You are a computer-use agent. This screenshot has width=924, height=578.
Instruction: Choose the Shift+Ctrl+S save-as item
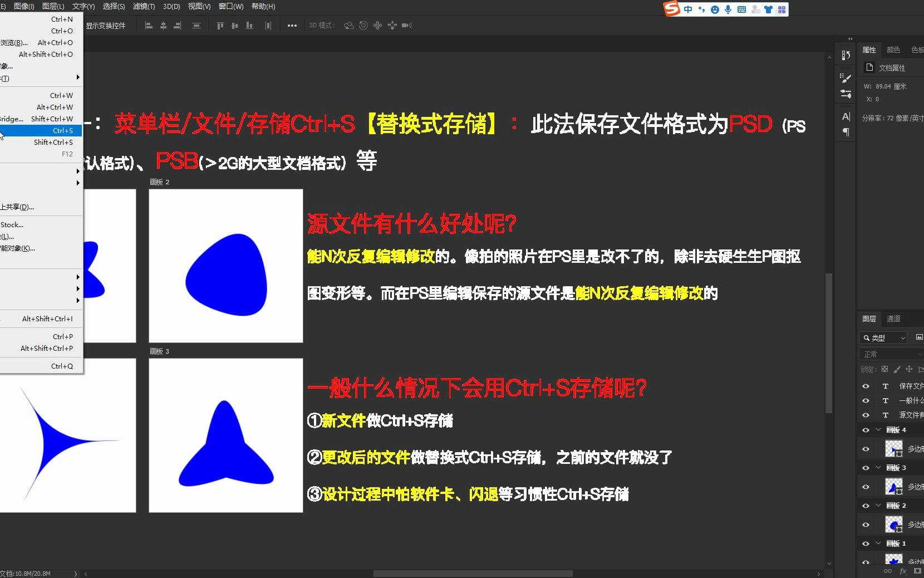click(x=41, y=142)
